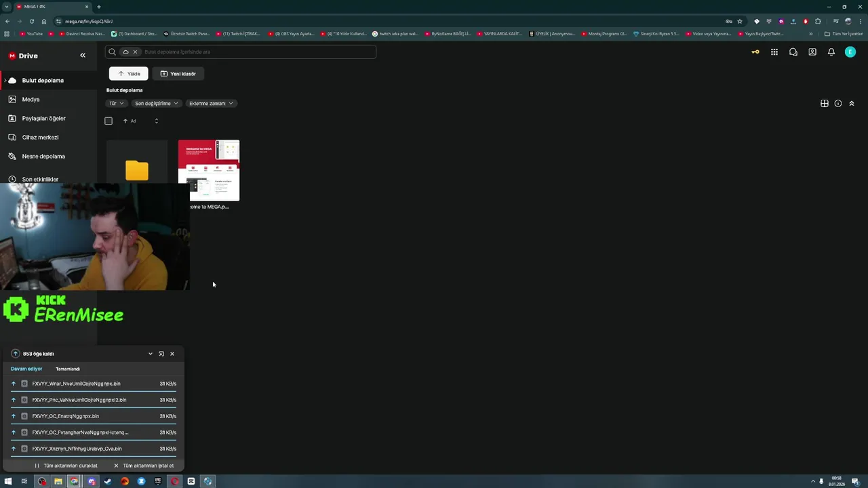Open the Tüm Yer İşaretleri folder

[844, 33]
